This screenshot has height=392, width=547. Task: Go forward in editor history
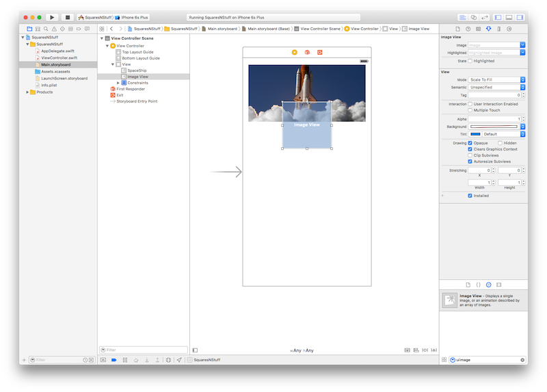click(x=120, y=29)
